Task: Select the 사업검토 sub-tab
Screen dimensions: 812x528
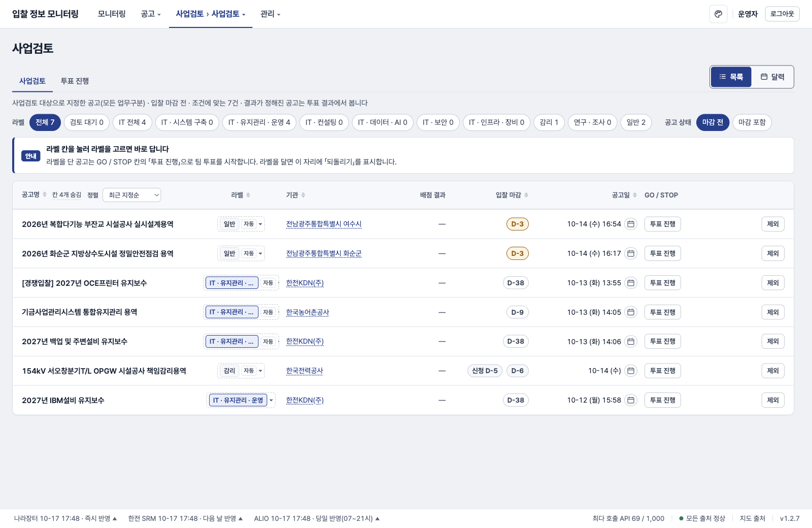Action: (x=32, y=81)
